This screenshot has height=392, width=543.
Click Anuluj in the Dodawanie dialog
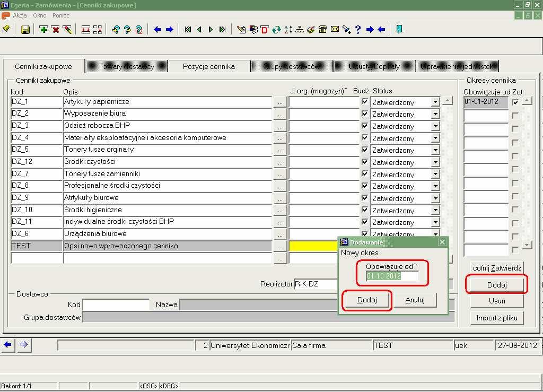[x=415, y=300]
